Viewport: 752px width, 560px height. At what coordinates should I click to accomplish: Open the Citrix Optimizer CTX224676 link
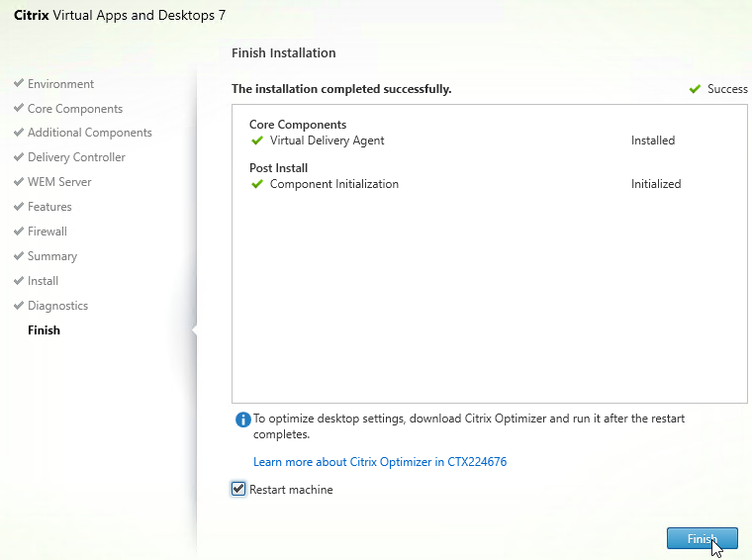point(380,462)
